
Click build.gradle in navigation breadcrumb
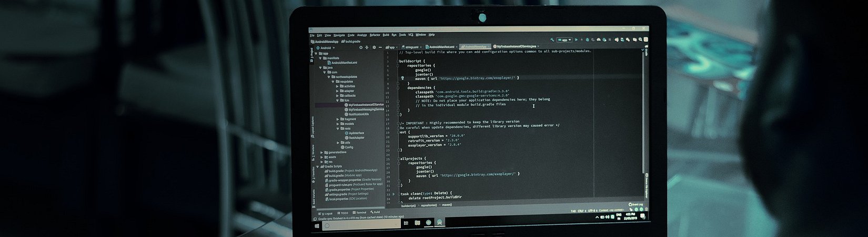351,42
